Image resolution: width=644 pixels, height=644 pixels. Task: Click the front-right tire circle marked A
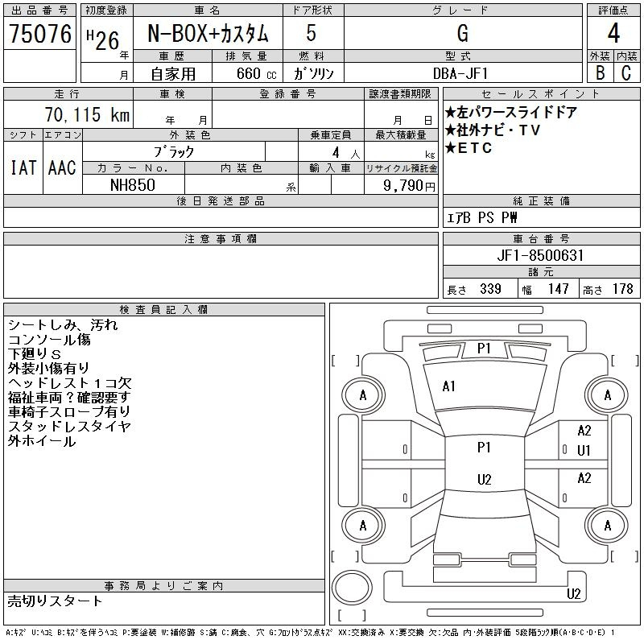(x=607, y=395)
